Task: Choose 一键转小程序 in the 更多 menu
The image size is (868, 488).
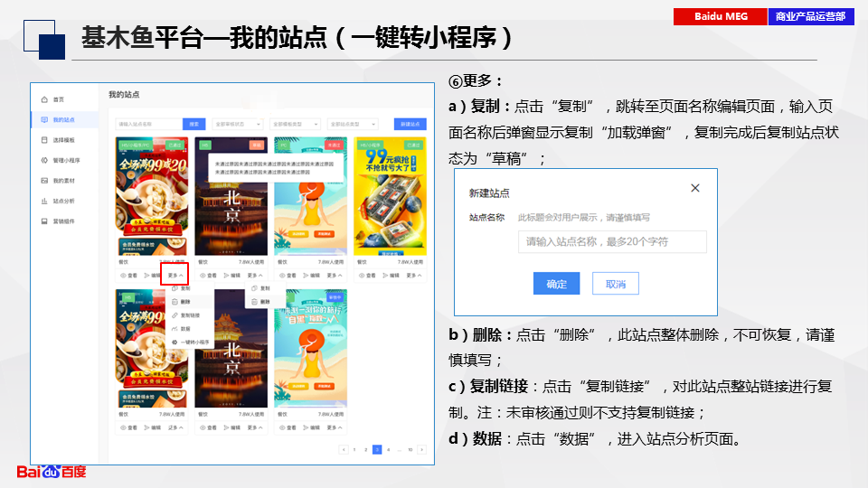Action: coord(194,343)
